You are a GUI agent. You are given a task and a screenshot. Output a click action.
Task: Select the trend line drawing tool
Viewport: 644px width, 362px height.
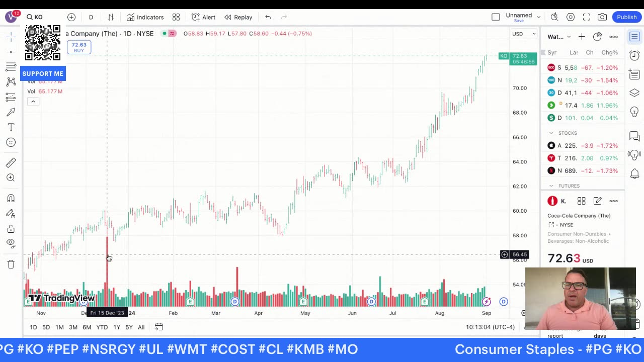coord(11,52)
